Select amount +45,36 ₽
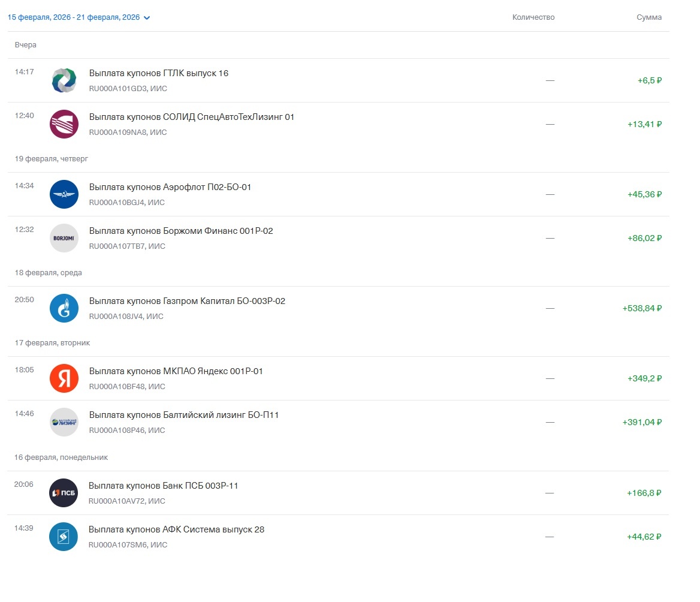Screen dimensions: 700x602 [x=645, y=194]
